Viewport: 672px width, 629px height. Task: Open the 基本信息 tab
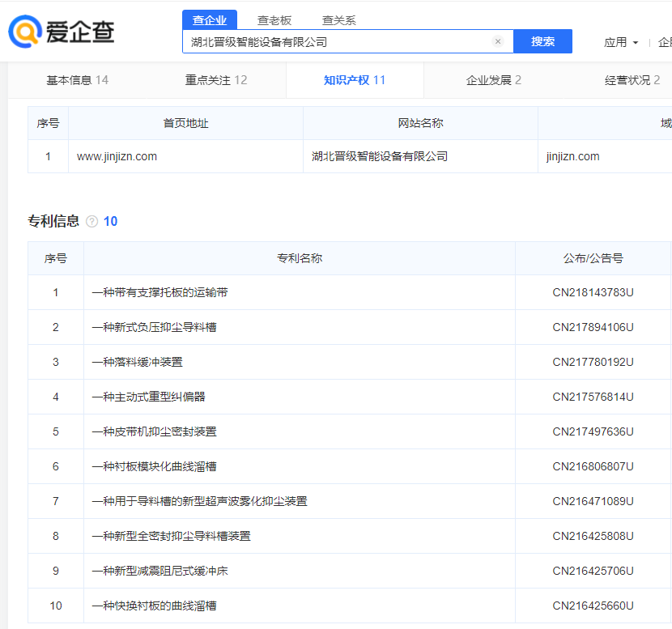pos(77,80)
